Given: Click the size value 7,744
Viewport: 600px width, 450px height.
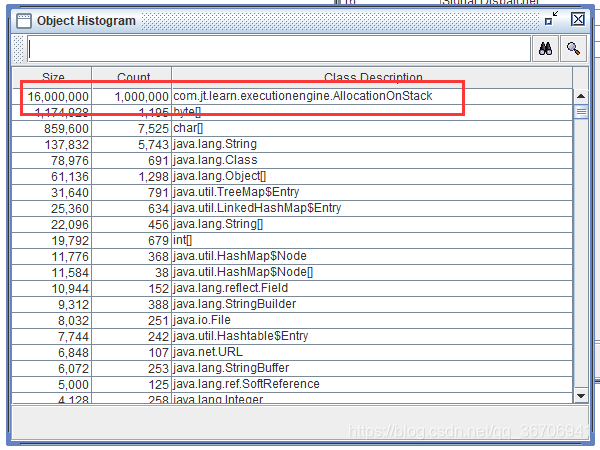Looking at the screenshot, I should (x=73, y=337).
